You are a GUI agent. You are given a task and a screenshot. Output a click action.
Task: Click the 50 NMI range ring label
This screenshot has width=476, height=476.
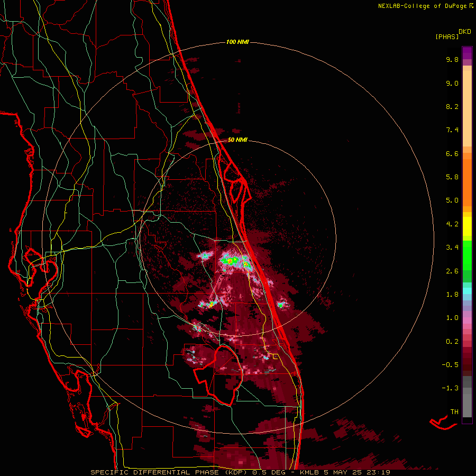click(x=237, y=140)
